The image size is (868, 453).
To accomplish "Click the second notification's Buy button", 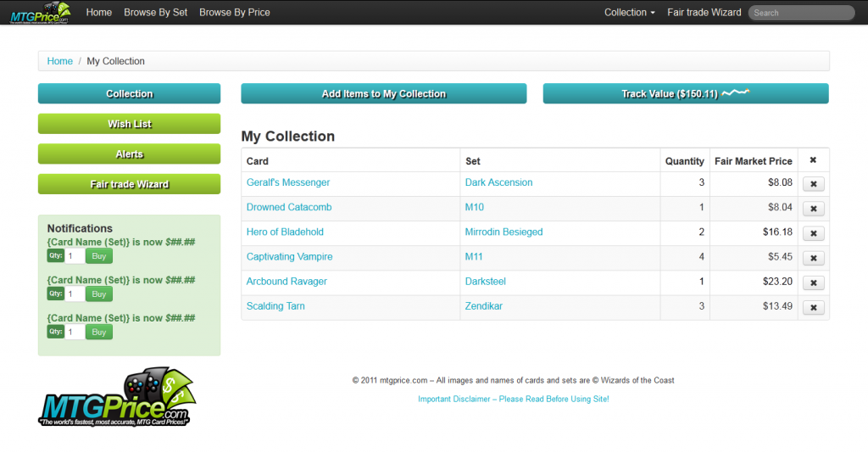I will click(x=99, y=294).
